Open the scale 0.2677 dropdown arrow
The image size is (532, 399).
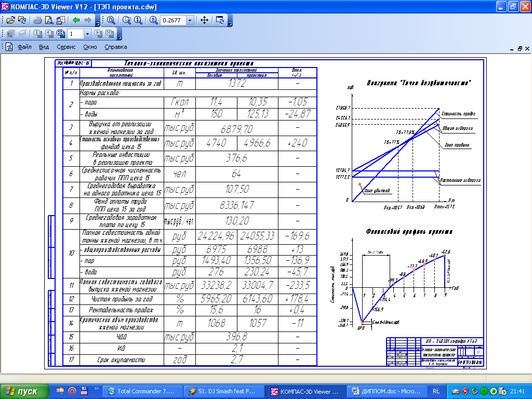(x=190, y=20)
